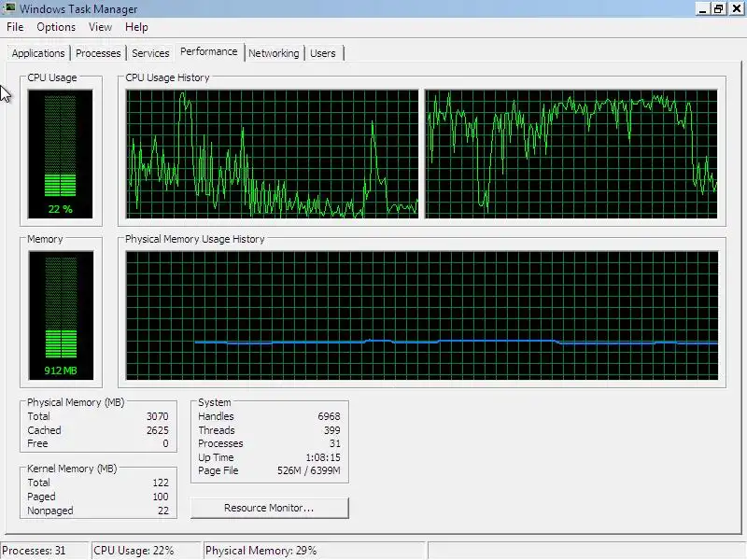Open the Help menu
Screen dimensions: 747x560
[136, 27]
